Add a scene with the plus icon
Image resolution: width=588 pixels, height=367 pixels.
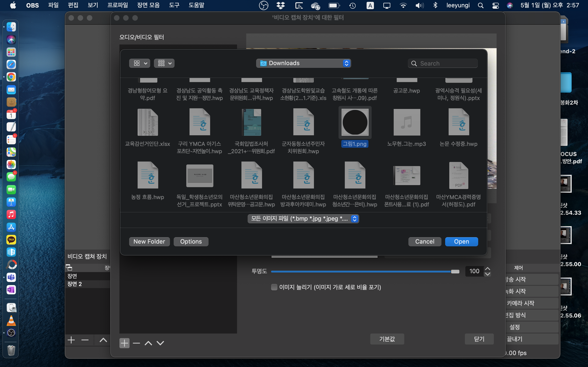pyautogui.click(x=71, y=340)
